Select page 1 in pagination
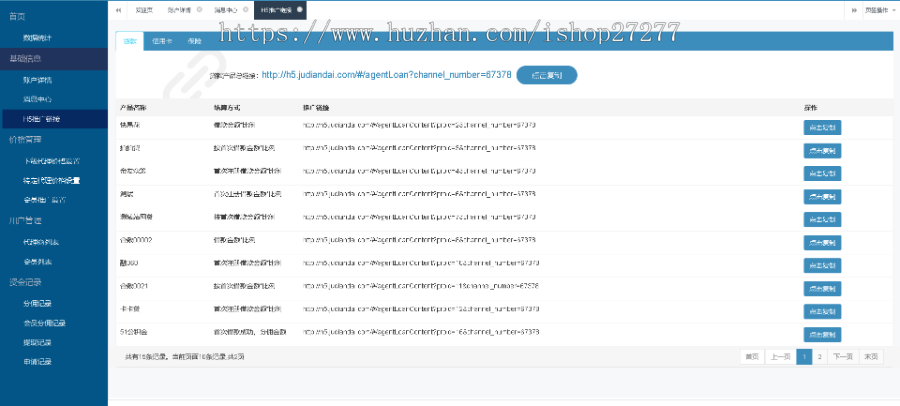900x406 pixels. coord(804,357)
